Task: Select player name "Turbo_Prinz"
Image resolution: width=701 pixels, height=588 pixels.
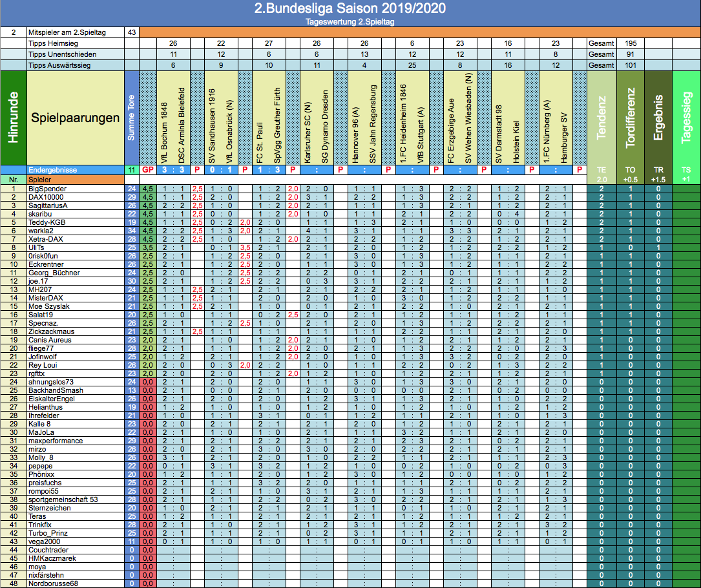Action: (48, 533)
